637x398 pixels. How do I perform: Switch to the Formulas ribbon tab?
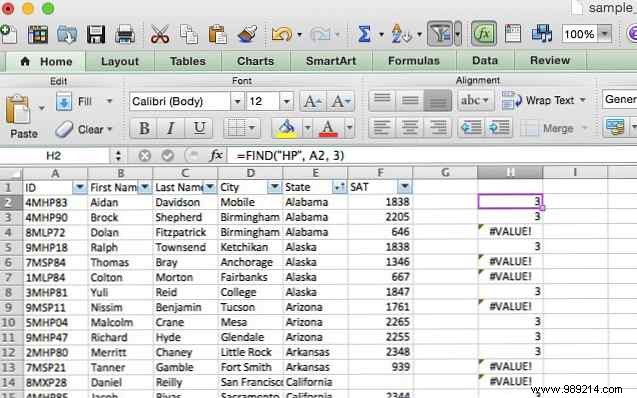(414, 61)
